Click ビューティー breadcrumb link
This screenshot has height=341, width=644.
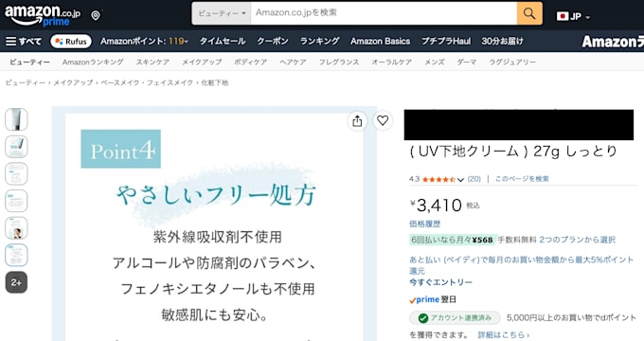click(26, 82)
